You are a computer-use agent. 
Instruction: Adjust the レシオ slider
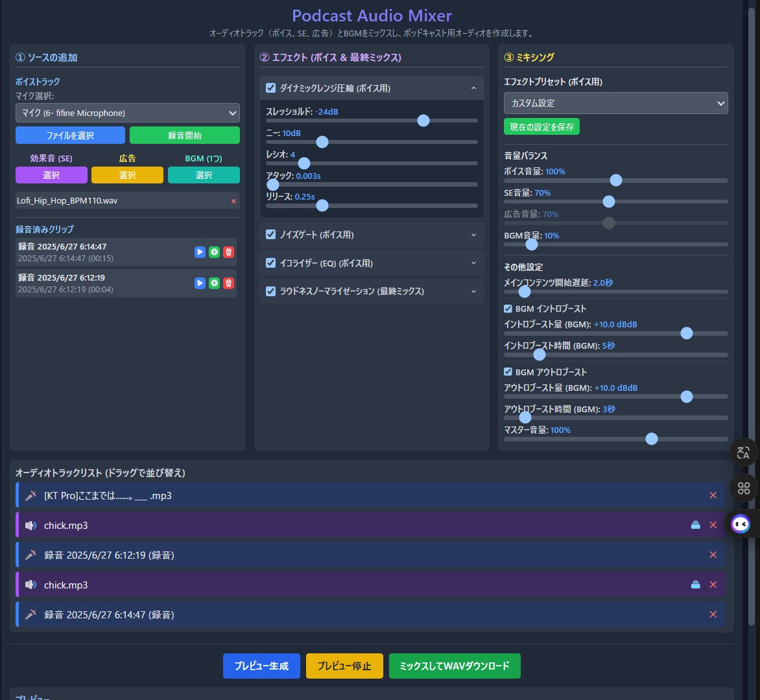(304, 163)
